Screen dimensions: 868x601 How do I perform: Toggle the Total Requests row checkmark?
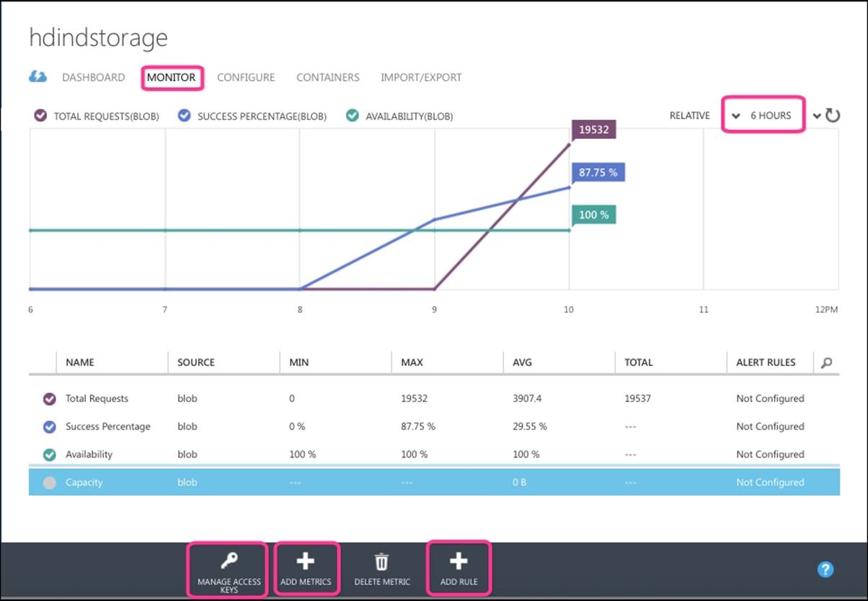[50, 399]
